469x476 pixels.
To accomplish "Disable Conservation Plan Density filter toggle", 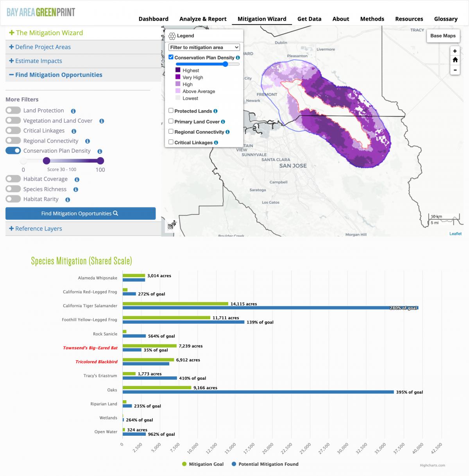I will (x=13, y=151).
